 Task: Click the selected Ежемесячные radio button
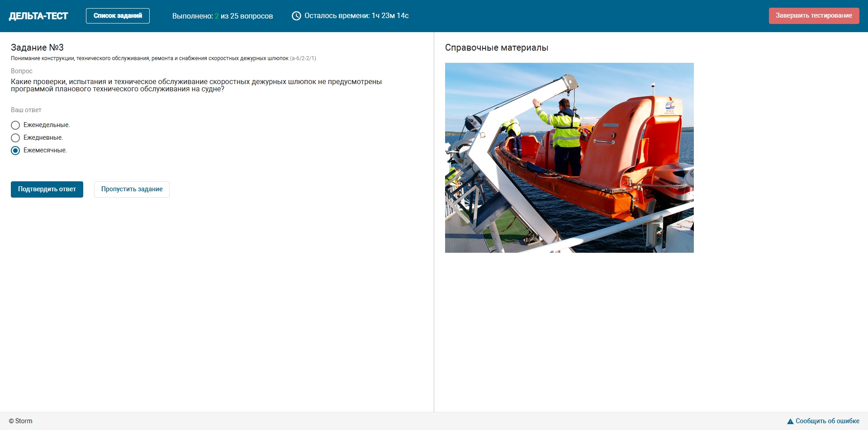click(x=15, y=151)
